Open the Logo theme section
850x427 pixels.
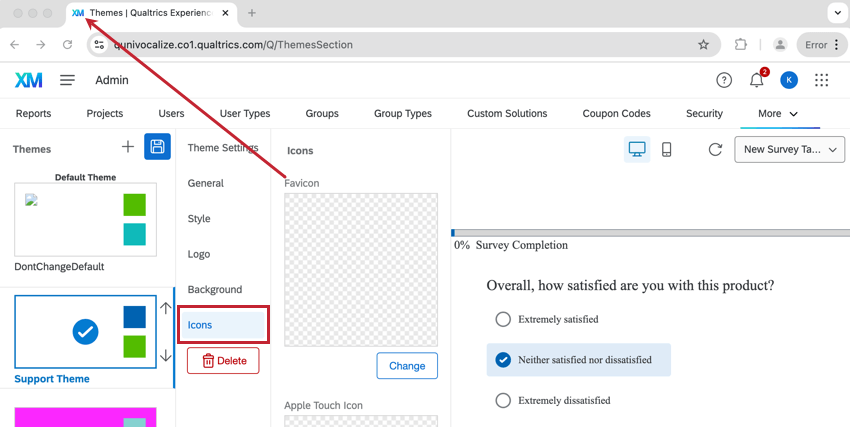coord(198,254)
